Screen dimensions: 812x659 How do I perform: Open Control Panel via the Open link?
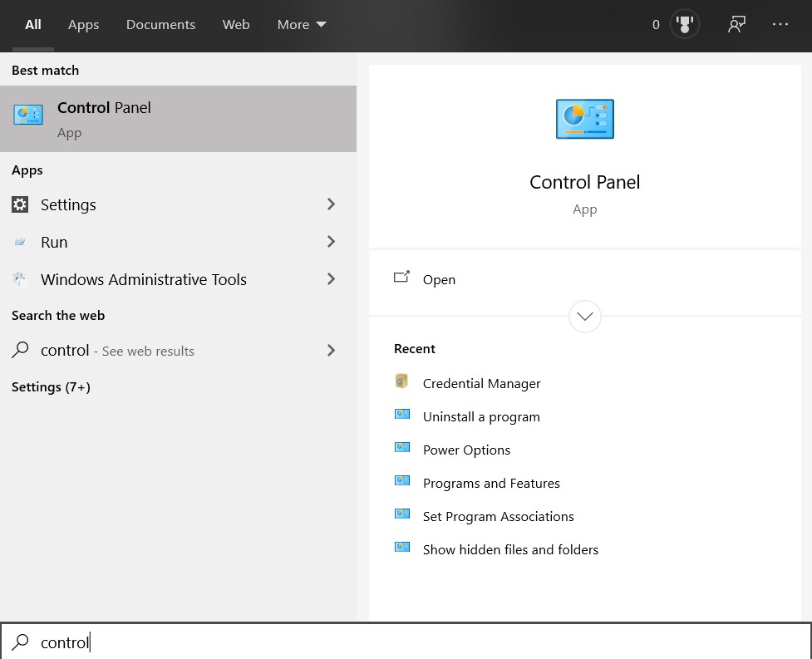pos(439,279)
